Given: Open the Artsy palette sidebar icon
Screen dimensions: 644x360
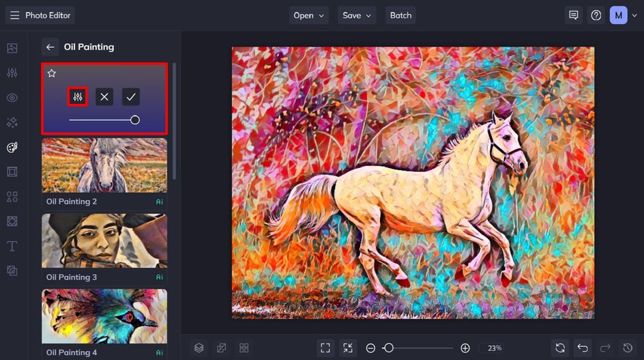Looking at the screenshot, I should pos(12,148).
